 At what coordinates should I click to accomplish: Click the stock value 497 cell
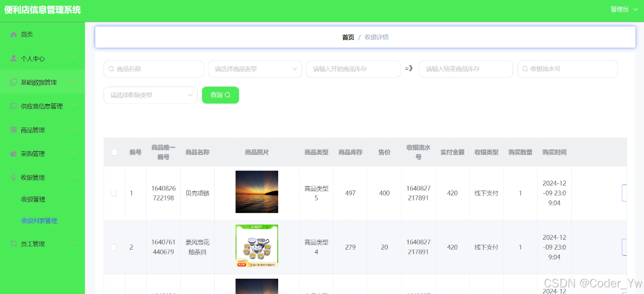pos(350,193)
